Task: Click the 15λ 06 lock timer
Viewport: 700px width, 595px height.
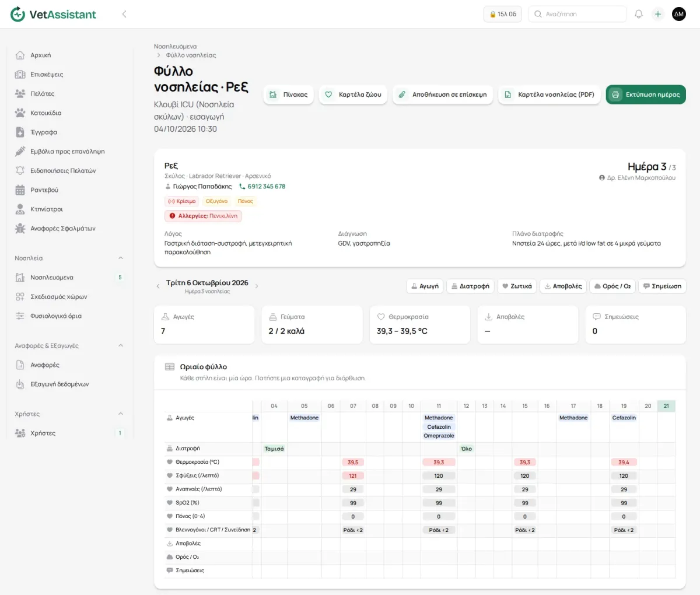Action: point(503,14)
